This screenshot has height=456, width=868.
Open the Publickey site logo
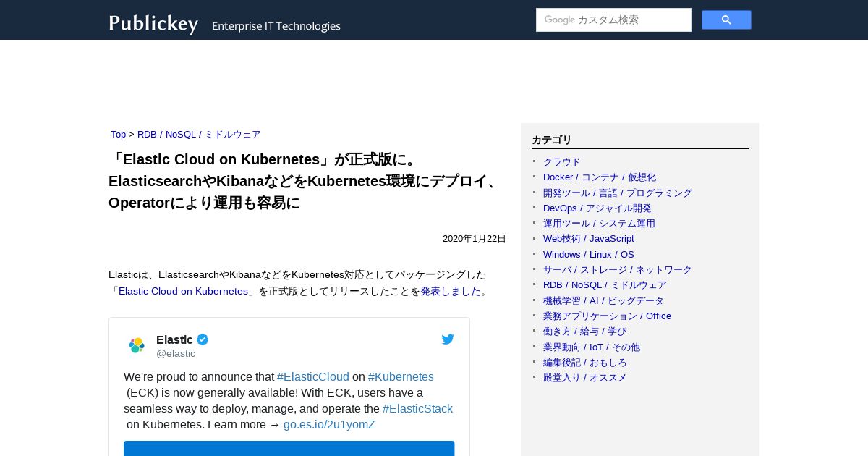(153, 24)
